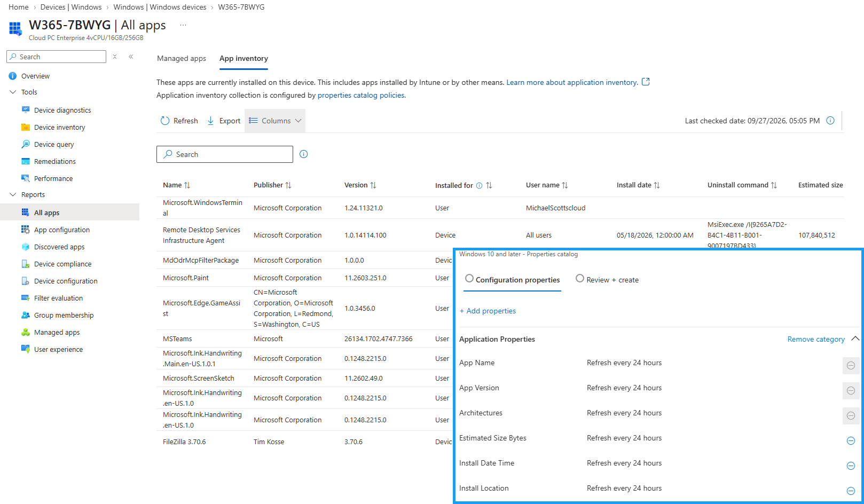Sort table by Name column

pos(176,185)
